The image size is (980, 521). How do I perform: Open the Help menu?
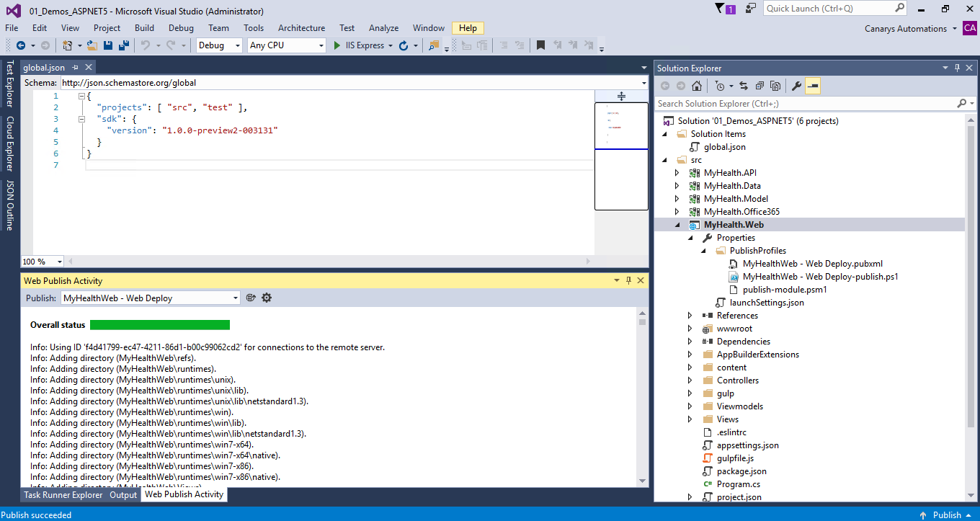tap(468, 28)
